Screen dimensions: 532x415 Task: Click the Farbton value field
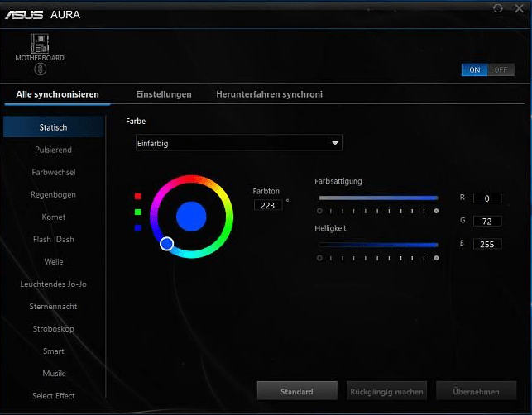[268, 205]
